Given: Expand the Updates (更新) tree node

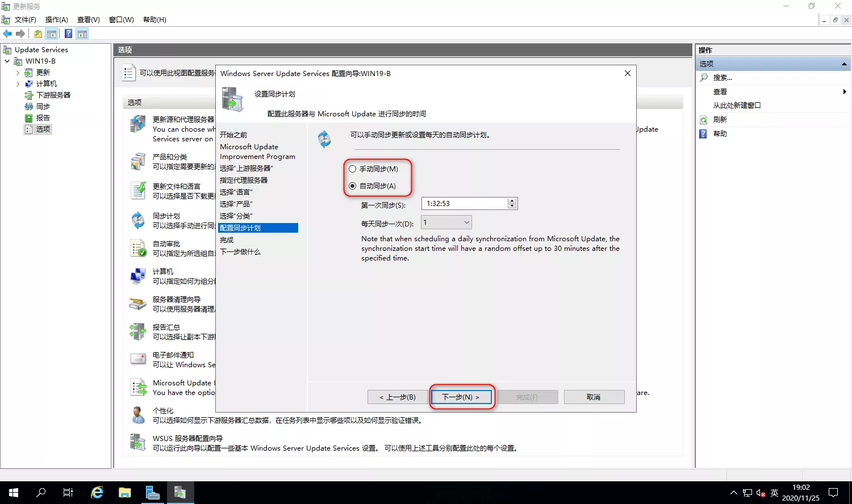Looking at the screenshot, I should click(x=18, y=73).
